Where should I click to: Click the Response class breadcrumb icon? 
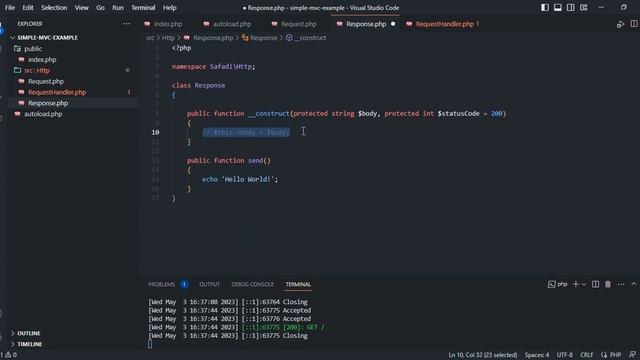245,38
